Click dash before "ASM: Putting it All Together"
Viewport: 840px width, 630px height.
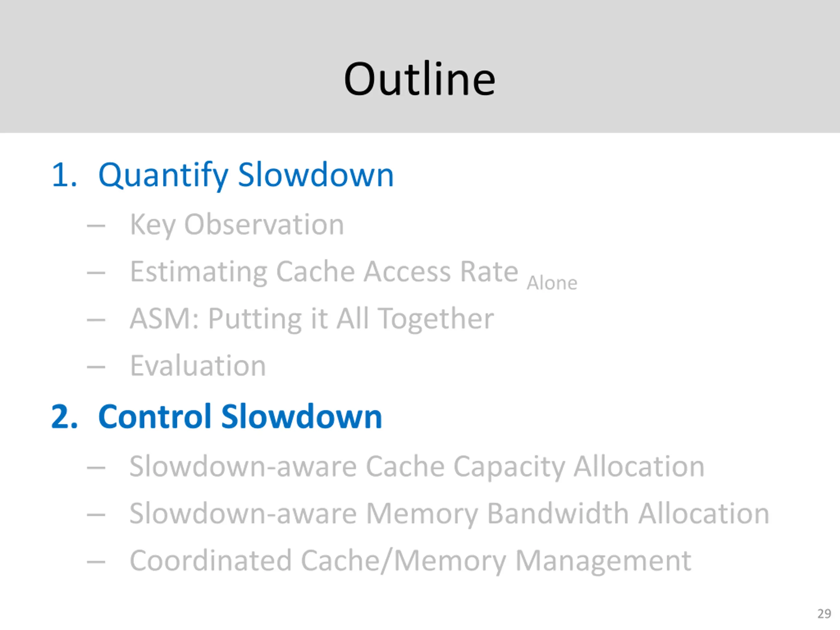point(96,320)
